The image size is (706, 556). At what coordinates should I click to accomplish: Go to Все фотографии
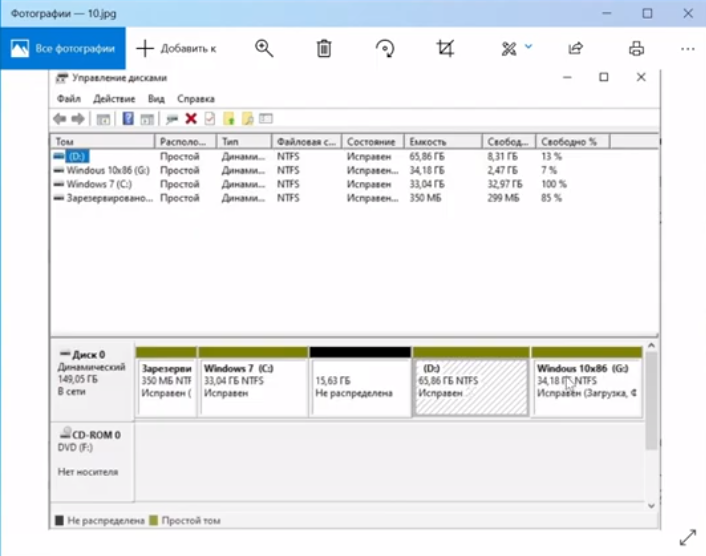pos(63,48)
